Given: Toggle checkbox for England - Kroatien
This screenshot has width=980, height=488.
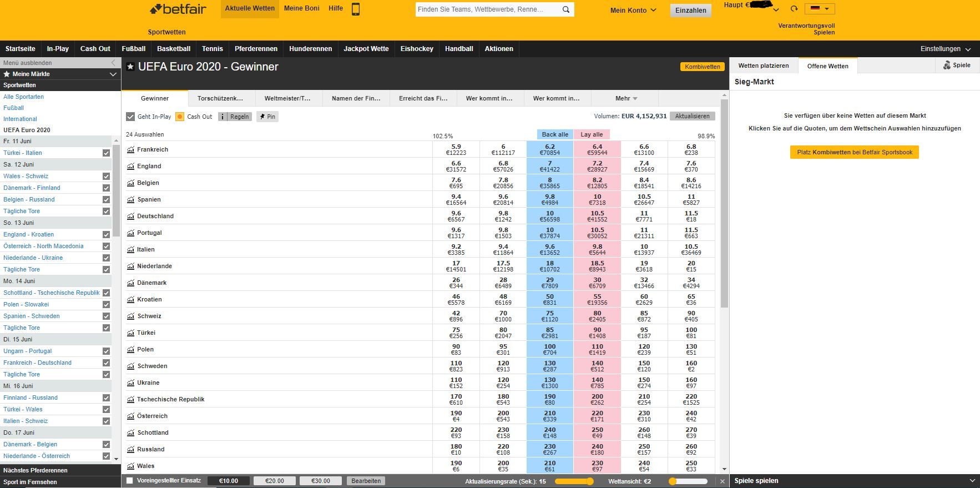Looking at the screenshot, I should [x=106, y=234].
